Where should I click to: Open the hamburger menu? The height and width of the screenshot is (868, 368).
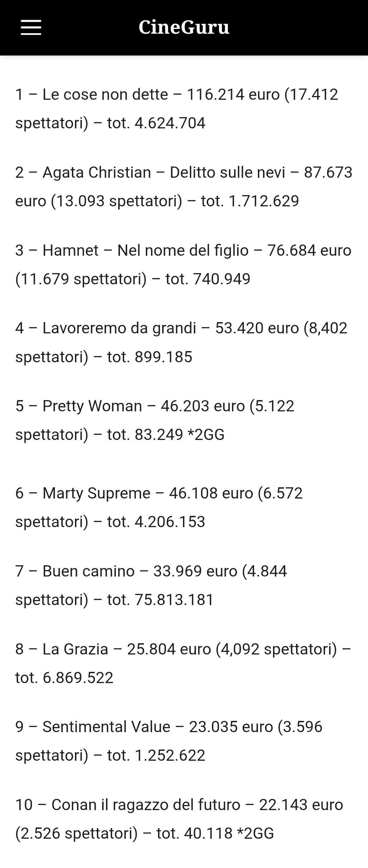(x=31, y=27)
